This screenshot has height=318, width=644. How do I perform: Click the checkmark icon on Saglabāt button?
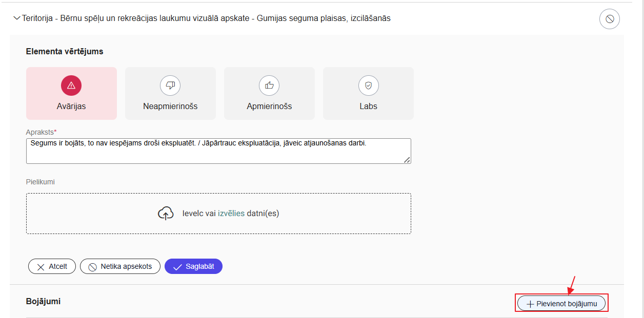tap(177, 267)
